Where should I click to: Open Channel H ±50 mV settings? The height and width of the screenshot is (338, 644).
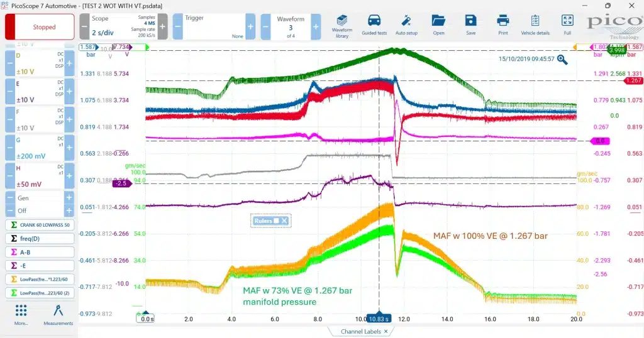[x=40, y=176]
